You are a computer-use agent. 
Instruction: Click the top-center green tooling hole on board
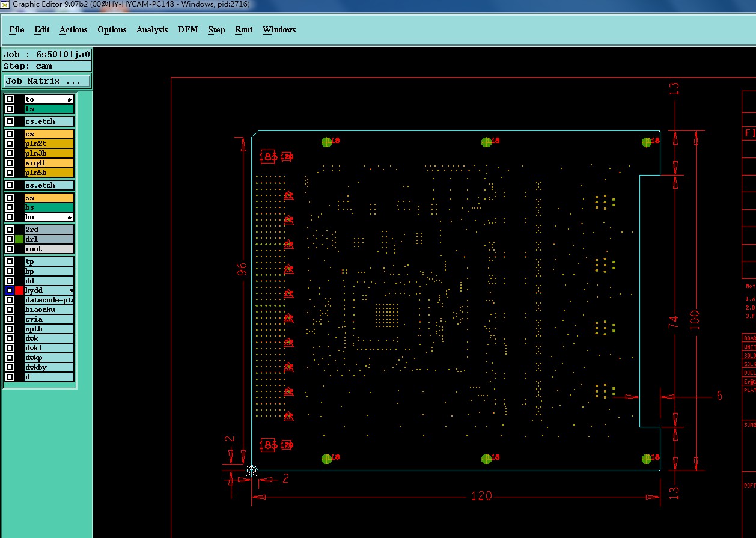tap(486, 142)
